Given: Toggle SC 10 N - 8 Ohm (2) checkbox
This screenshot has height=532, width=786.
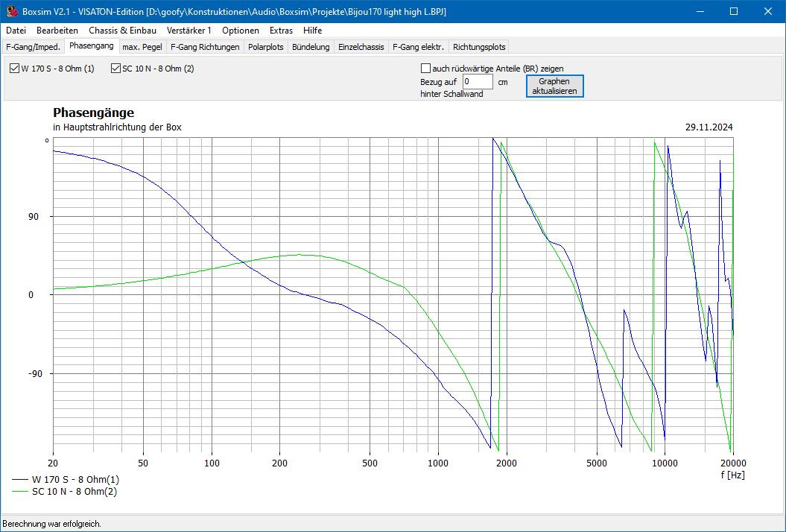Looking at the screenshot, I should pyautogui.click(x=116, y=69).
